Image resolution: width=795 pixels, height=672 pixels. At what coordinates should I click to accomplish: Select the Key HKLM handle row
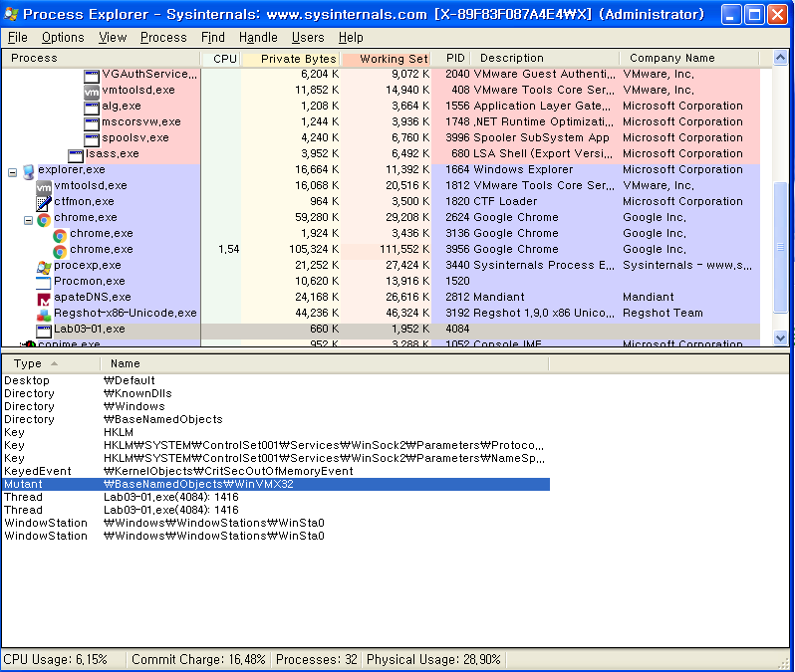coord(276,432)
